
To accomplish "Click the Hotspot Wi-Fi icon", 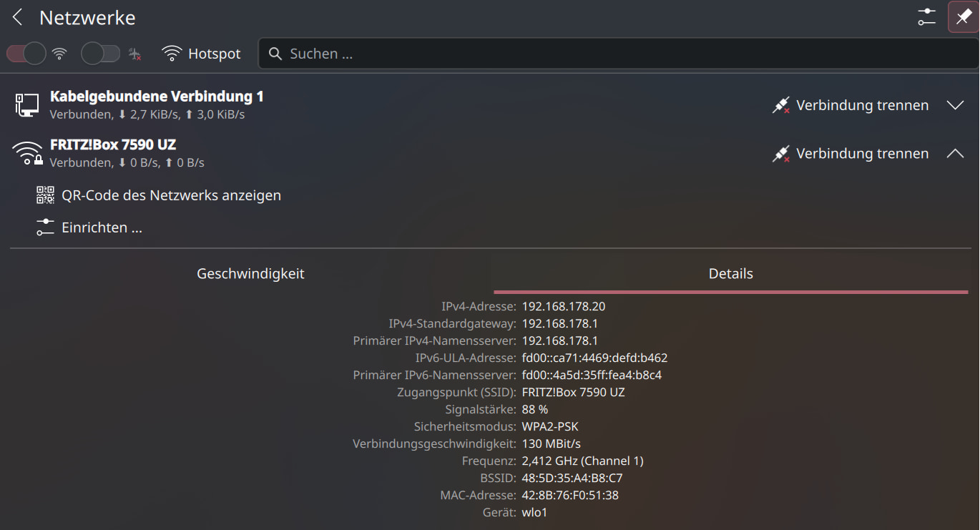I will (172, 54).
